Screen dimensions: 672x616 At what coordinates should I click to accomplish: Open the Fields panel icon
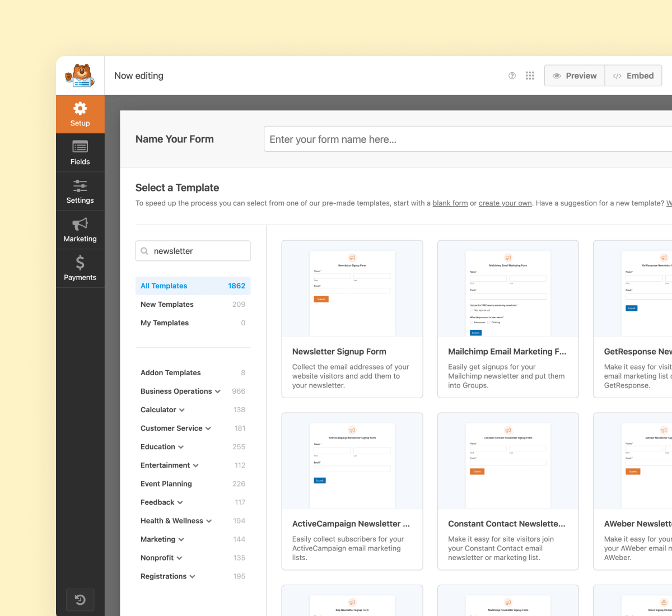[x=80, y=147]
